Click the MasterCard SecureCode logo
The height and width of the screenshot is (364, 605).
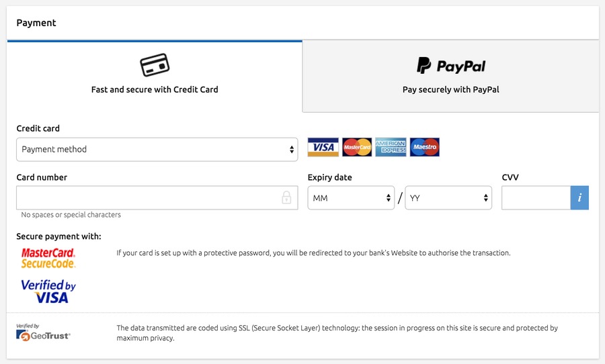(48, 259)
